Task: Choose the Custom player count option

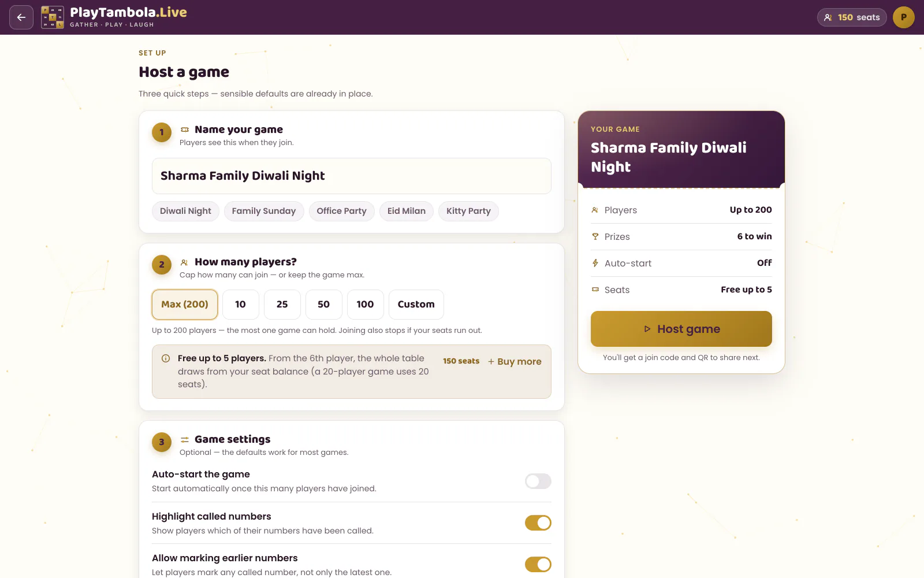Action: 416,305
